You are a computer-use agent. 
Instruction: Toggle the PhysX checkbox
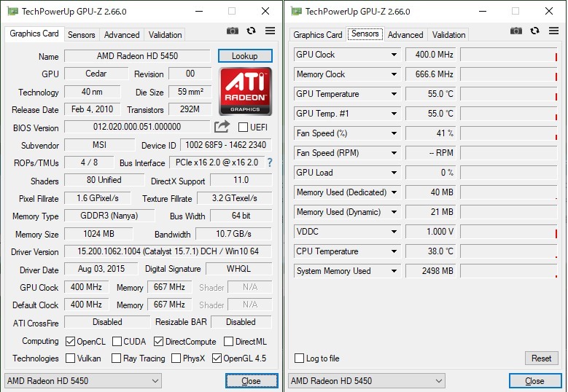point(176,358)
